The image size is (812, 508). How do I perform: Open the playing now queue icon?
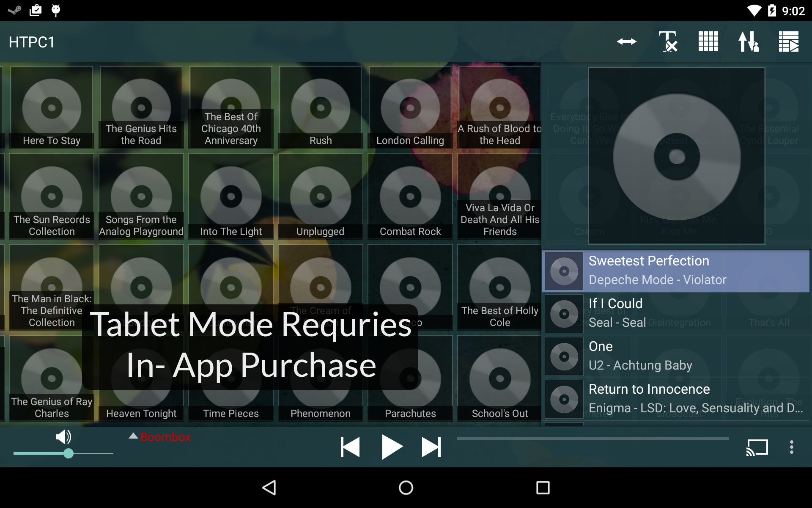[789, 41]
